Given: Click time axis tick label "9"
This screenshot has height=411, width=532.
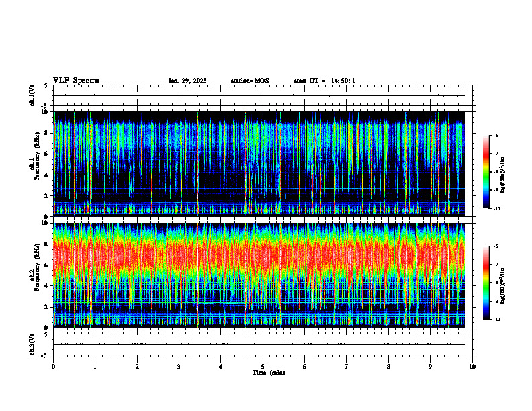Looking at the screenshot, I should click(x=430, y=367).
